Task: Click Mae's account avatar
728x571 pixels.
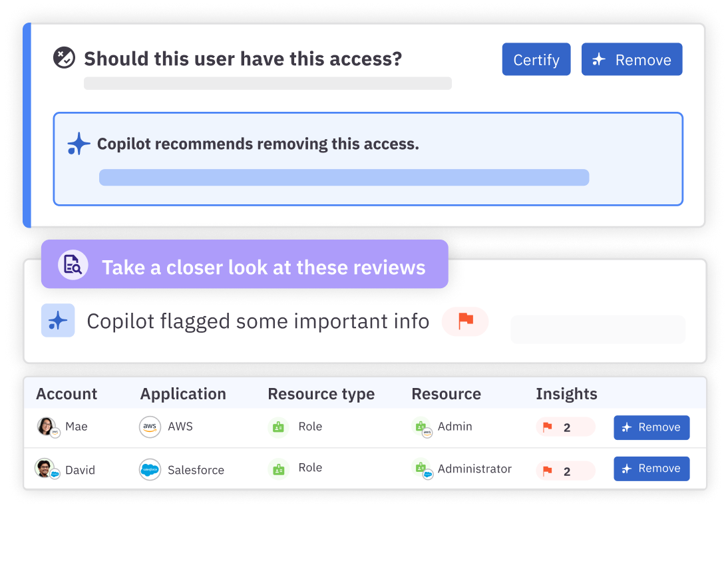Action: [47, 427]
